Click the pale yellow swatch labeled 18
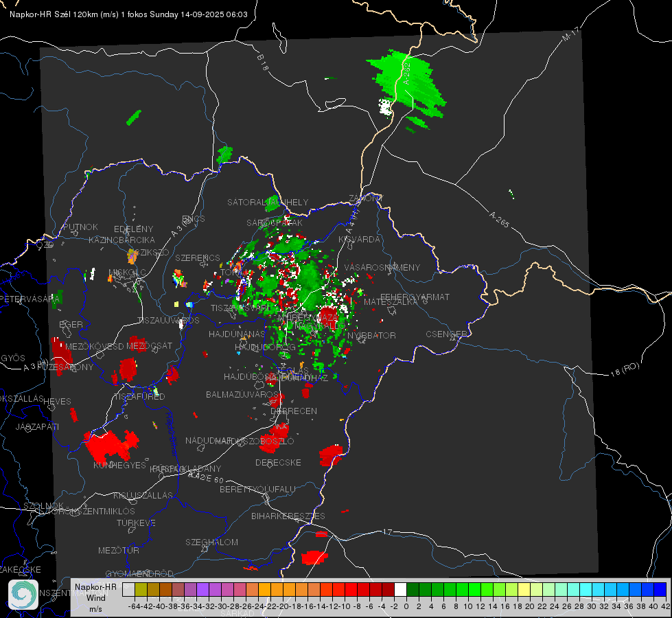Viewport: 672px width, 618px height. pos(524,589)
